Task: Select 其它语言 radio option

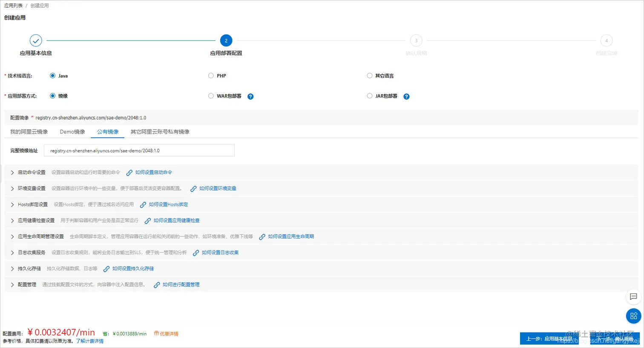Action: pyautogui.click(x=370, y=76)
